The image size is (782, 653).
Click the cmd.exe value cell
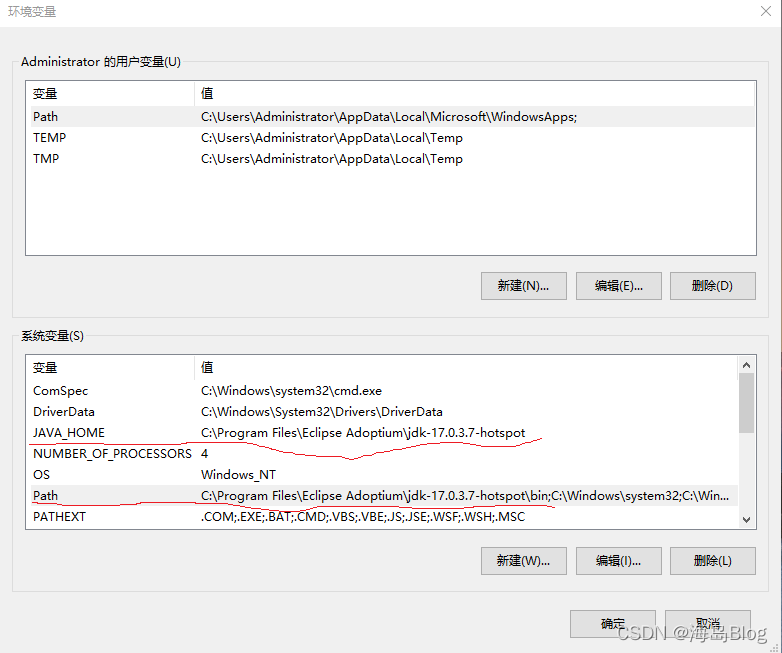[x=291, y=391]
